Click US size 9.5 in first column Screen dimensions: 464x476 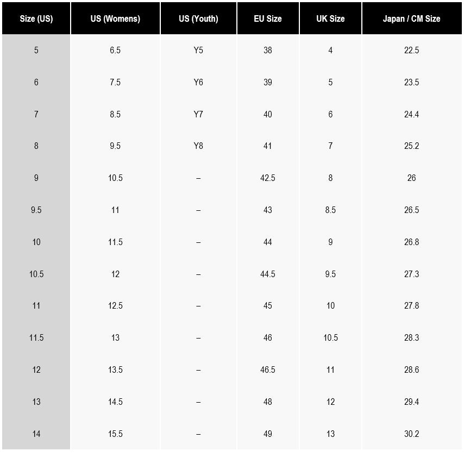36,210
